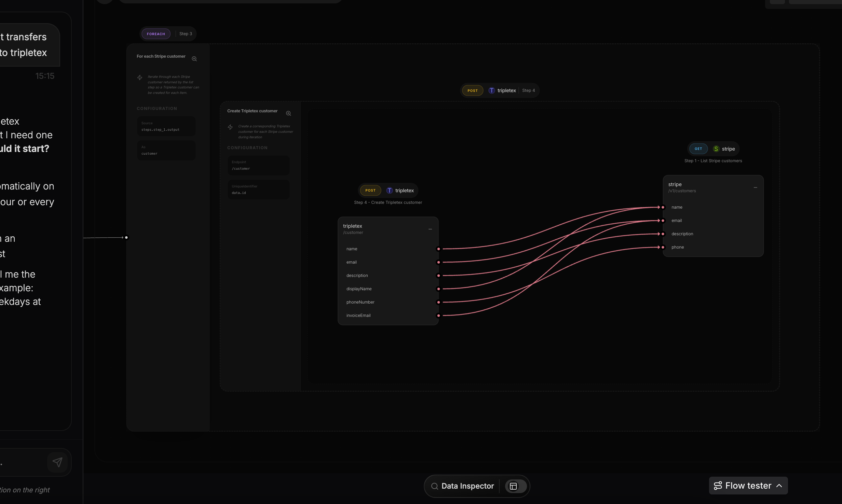Click the GET badge for stripe
The height and width of the screenshot is (504, 842).
pos(698,149)
